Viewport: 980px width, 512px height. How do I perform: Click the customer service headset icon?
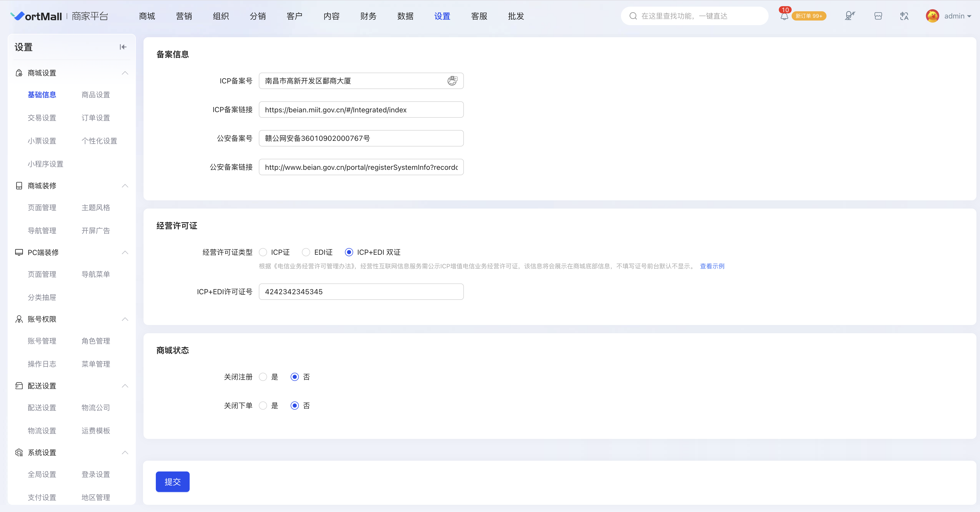(x=850, y=16)
